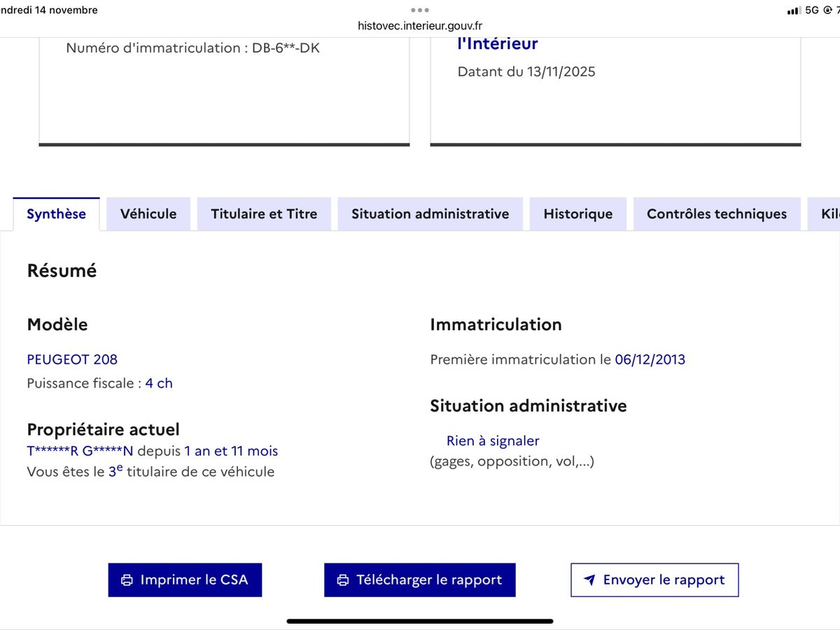Select the Situation administrative tab
The width and height of the screenshot is (840, 630).
[430, 214]
